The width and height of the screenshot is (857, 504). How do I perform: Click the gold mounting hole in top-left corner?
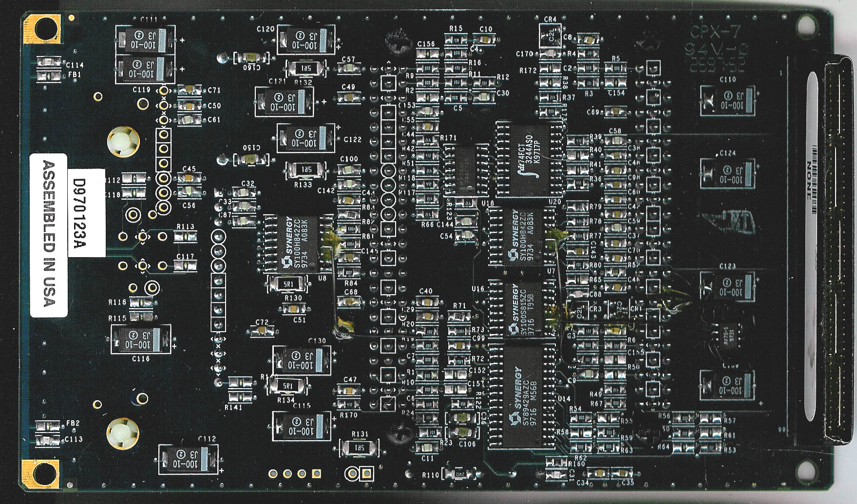[43, 30]
